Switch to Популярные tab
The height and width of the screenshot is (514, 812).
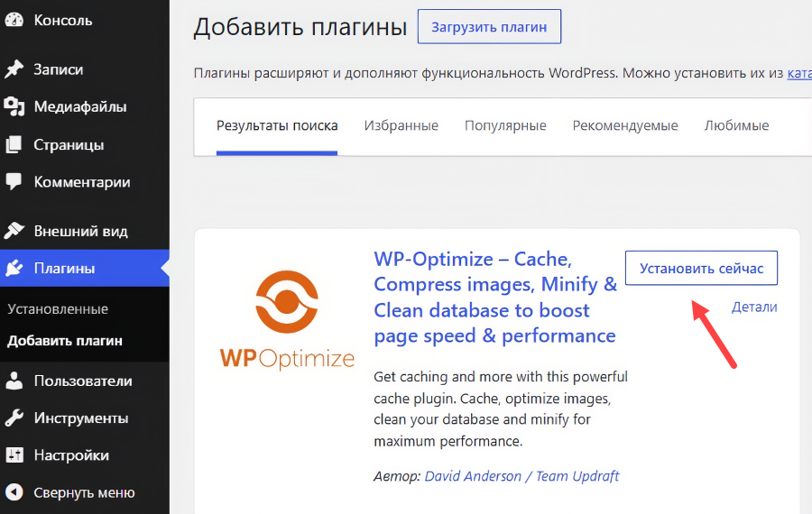pos(505,125)
